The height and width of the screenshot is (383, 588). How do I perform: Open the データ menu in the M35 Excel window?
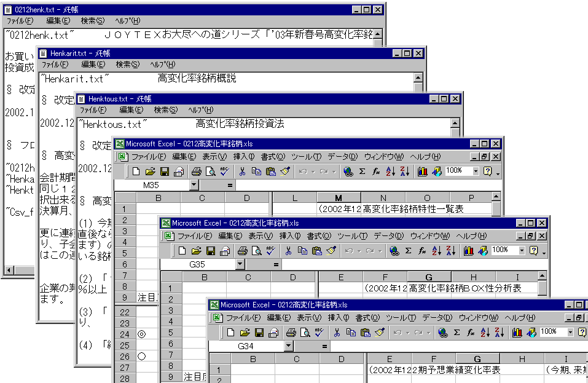tap(343, 156)
